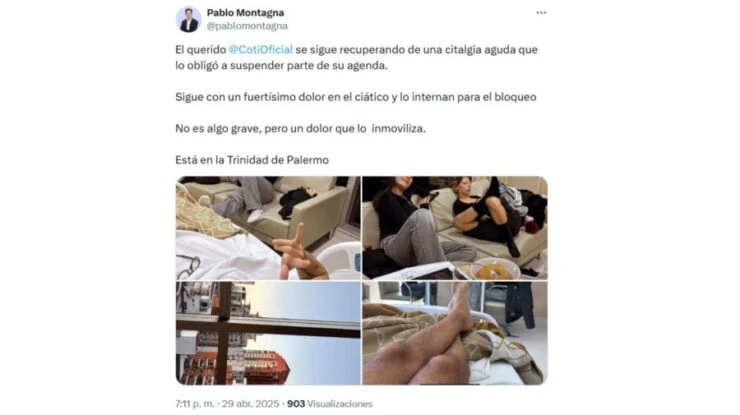
Task: Open the Pablo Montagna display name
Action: click(245, 13)
